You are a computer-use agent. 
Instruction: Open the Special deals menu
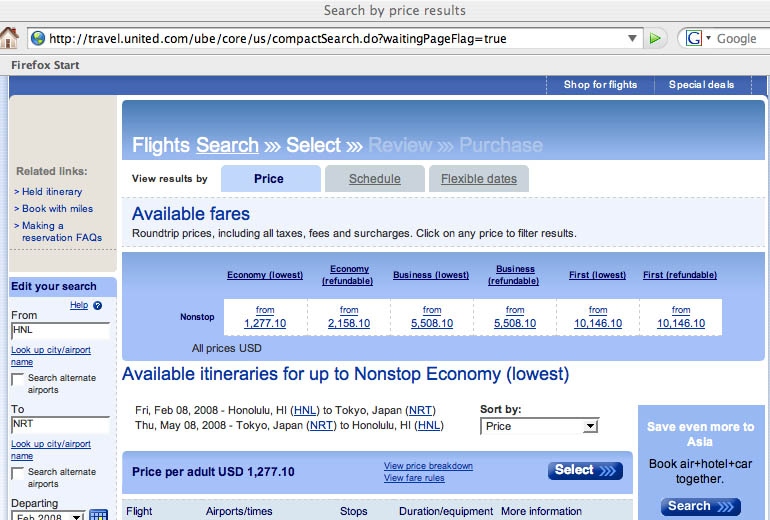click(701, 85)
